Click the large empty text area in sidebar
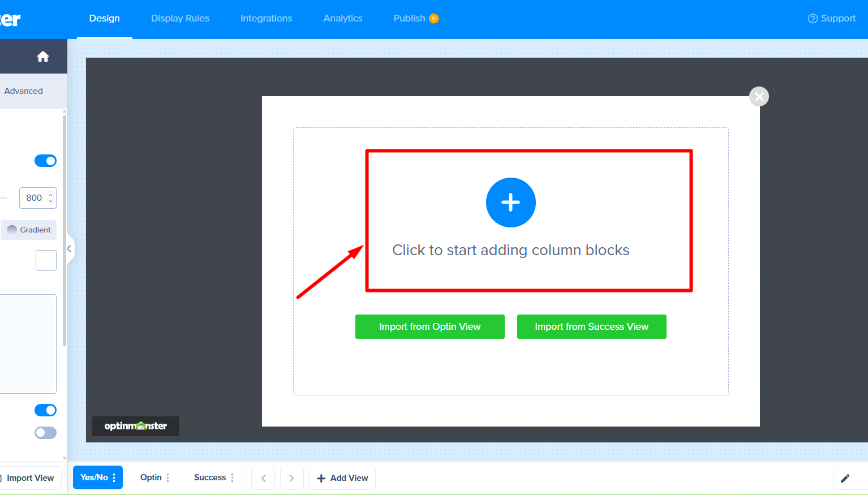 click(x=28, y=343)
